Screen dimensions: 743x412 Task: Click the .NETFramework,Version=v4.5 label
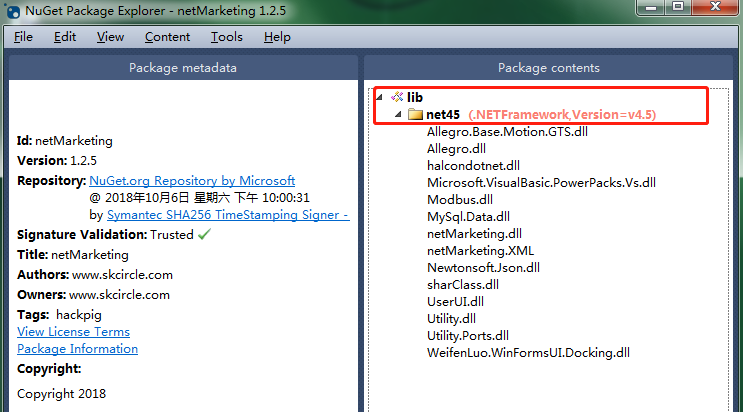pos(562,114)
